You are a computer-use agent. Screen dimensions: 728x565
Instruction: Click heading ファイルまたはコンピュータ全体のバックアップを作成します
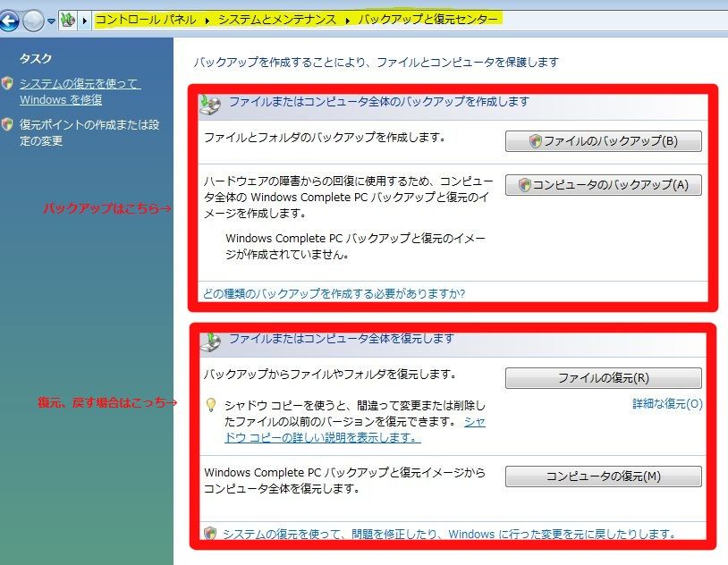pos(379,101)
